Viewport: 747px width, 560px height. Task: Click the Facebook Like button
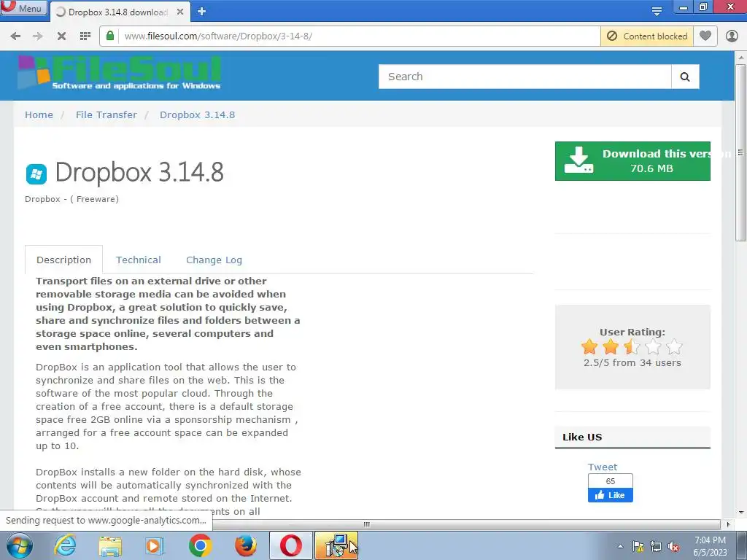(x=611, y=495)
